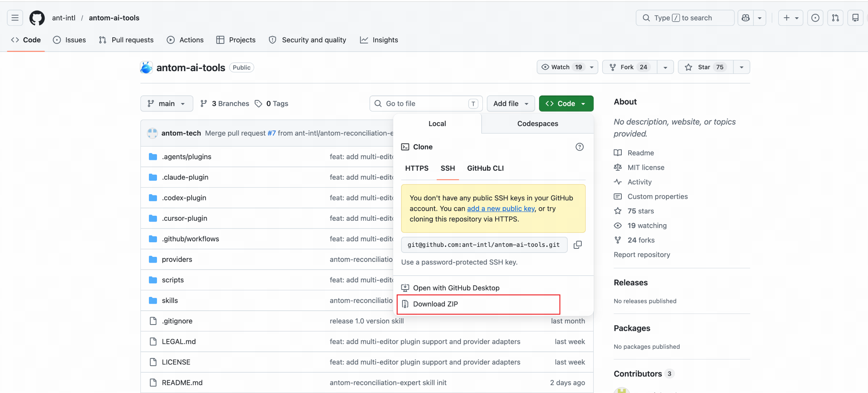Switch to the Issues tab
Image resolution: width=868 pixels, height=393 pixels.
pyautogui.click(x=70, y=40)
